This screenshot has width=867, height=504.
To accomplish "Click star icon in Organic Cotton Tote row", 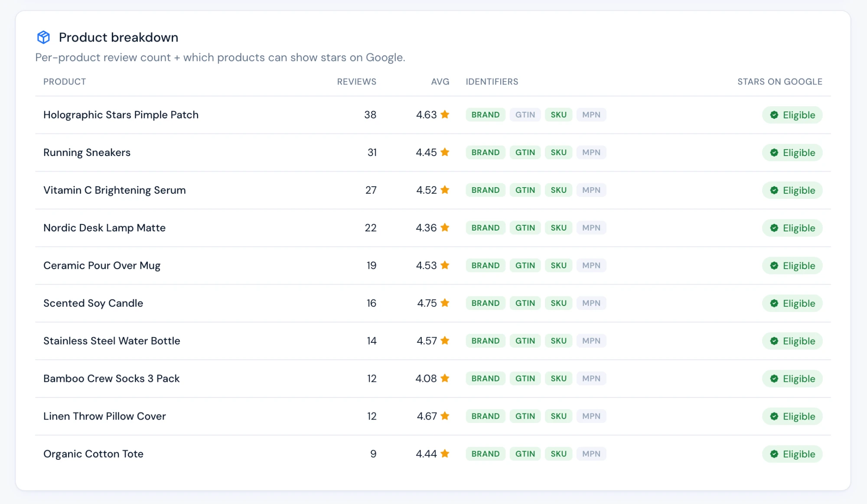I will pyautogui.click(x=445, y=454).
